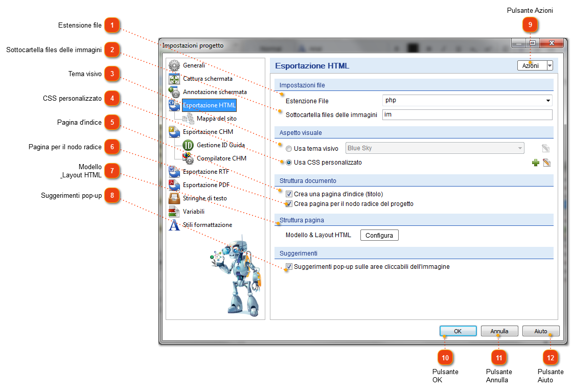Open the Gestione ID Guida icon
The image size is (572, 392).
188,145
